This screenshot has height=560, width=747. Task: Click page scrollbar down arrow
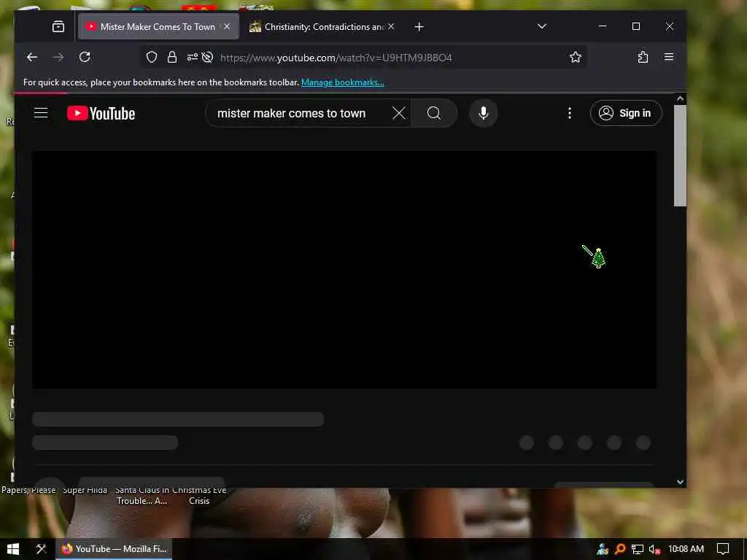tap(681, 482)
